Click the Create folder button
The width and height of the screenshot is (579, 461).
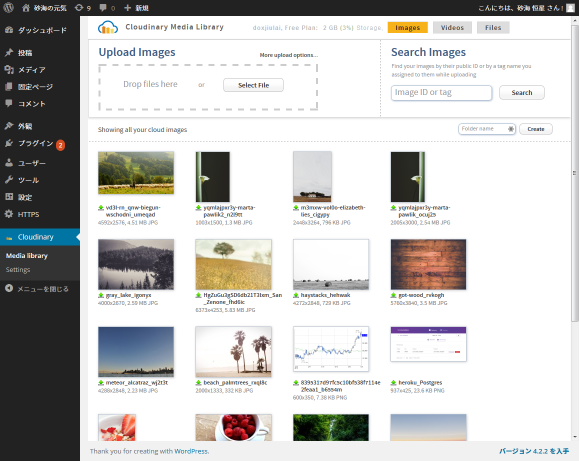(536, 129)
